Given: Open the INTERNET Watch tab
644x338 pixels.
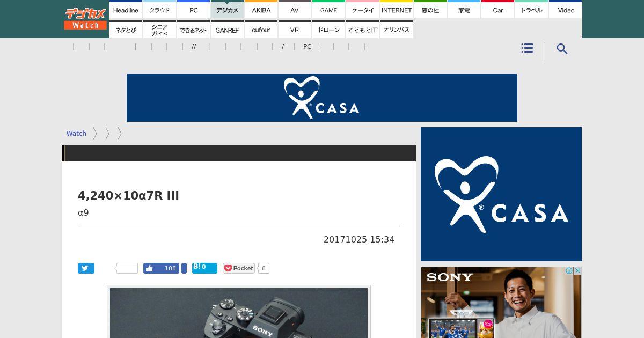Looking at the screenshot, I should [x=396, y=10].
